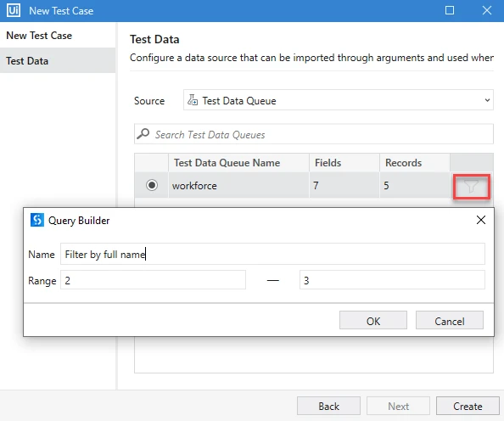Switch to the Test Data step
Image resolution: width=504 pixels, height=421 pixels.
click(x=58, y=60)
